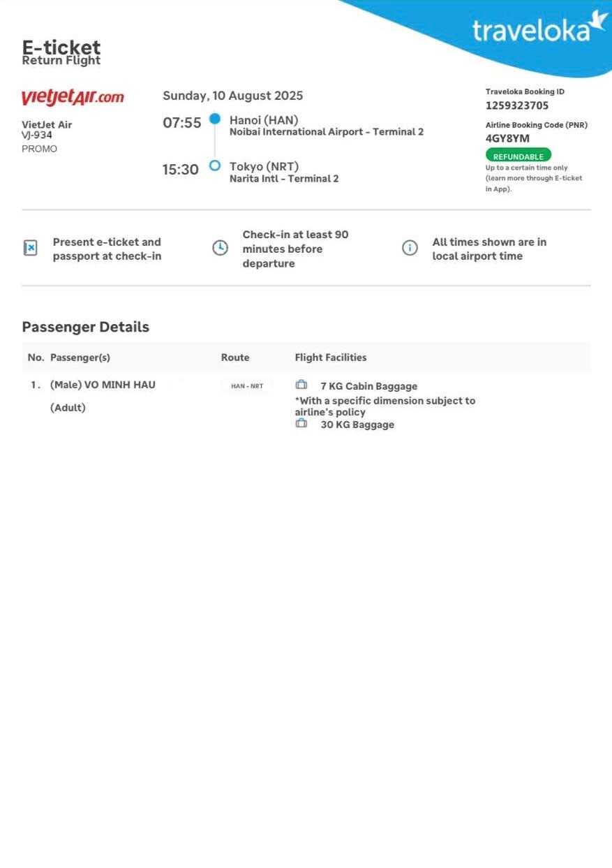Click the 30 KG baggage icon
Image resolution: width=612 pixels, height=868 pixels.
[301, 423]
